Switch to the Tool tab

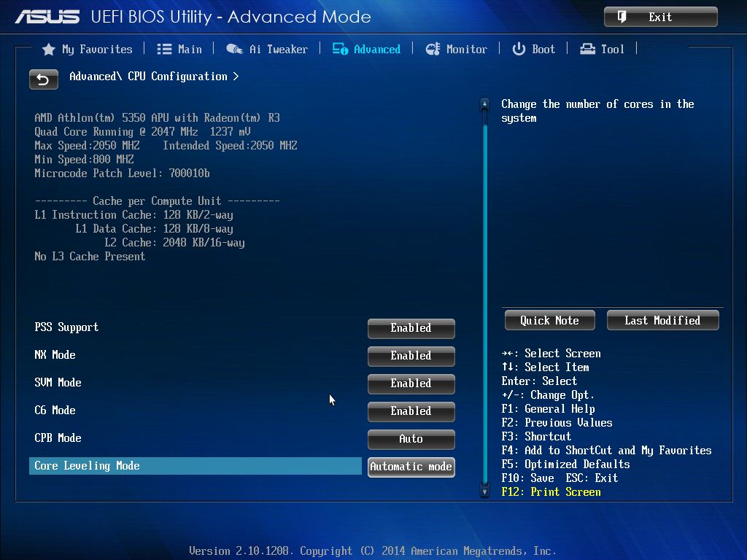coord(602,49)
